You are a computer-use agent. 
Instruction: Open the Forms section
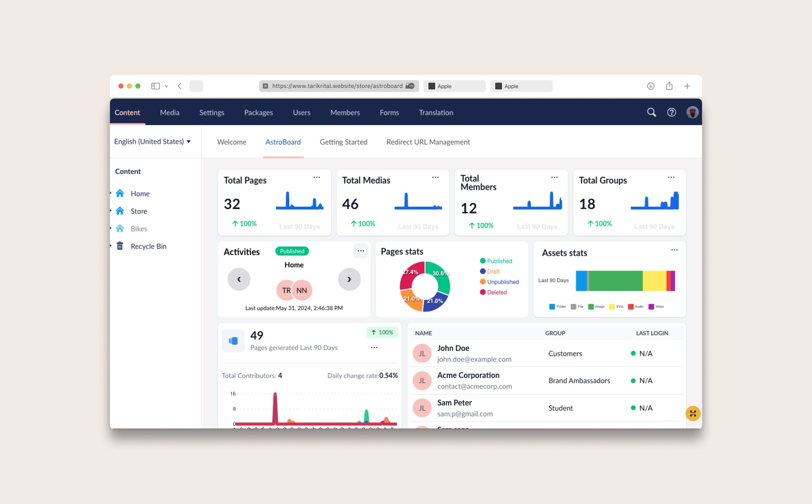click(389, 112)
